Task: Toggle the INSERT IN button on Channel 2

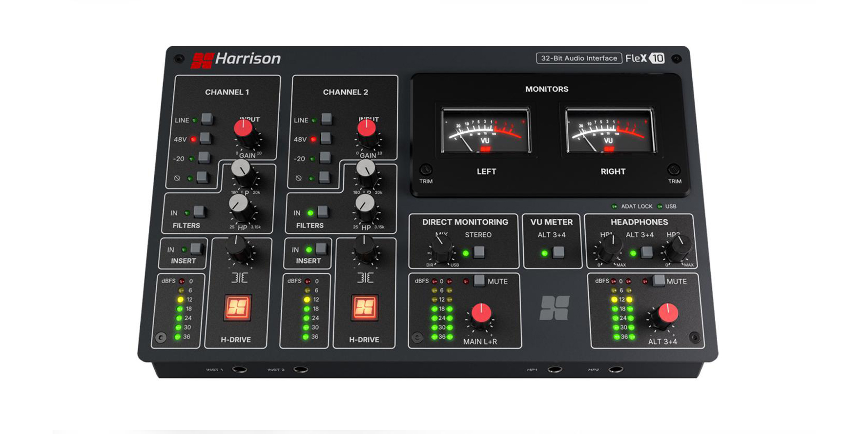Action: [321, 248]
